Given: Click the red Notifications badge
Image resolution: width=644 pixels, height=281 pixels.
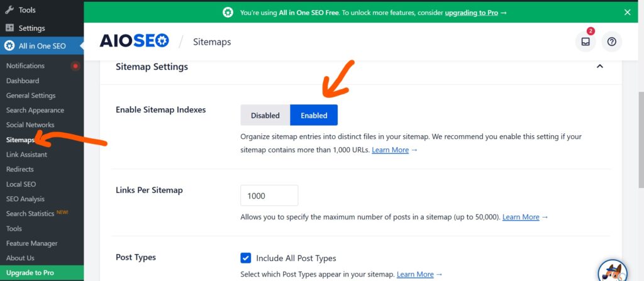Looking at the screenshot, I should 75,66.
